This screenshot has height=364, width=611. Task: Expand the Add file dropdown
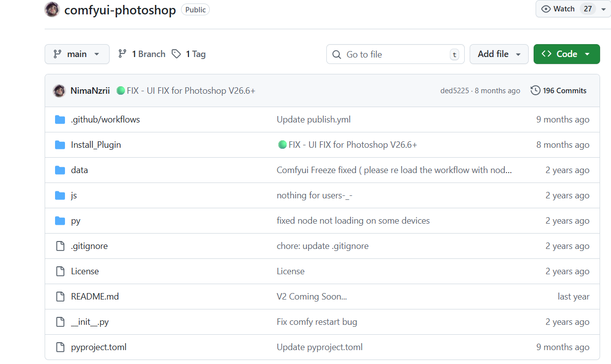(x=498, y=54)
